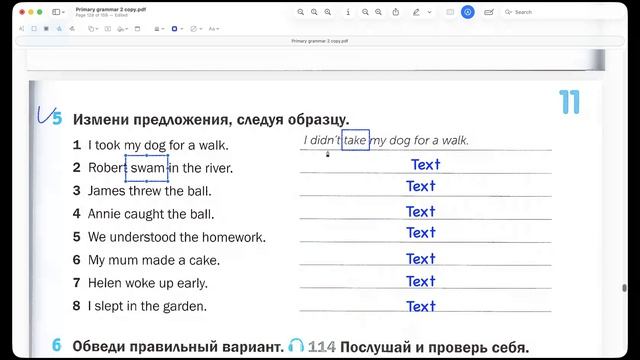This screenshot has height=360, width=640.
Task: Expand the highlight color options chevron
Action: 429,12
